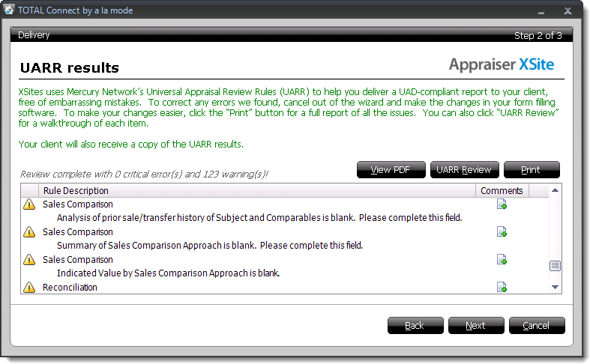Click the Comments column header
The width and height of the screenshot is (590, 364).
[502, 191]
